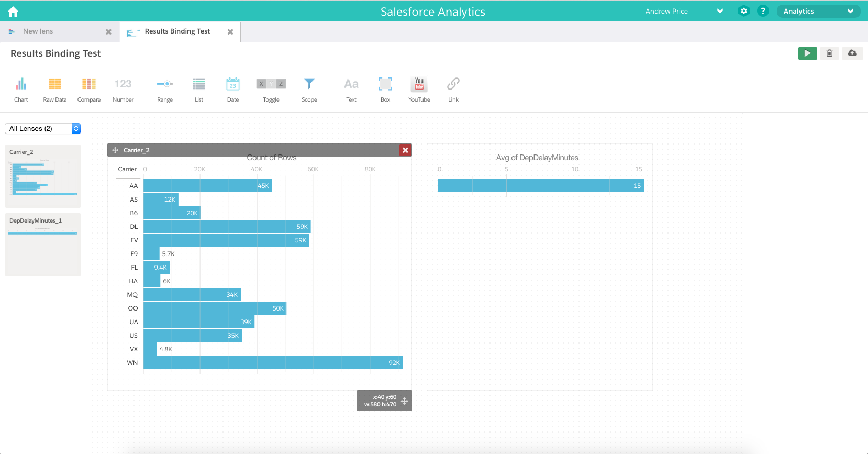Viewport: 868px width, 454px height.
Task: Add a Scope filter widget
Action: [309, 90]
